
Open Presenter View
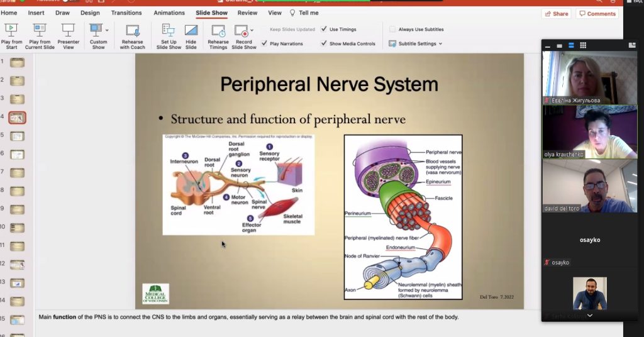(68, 30)
